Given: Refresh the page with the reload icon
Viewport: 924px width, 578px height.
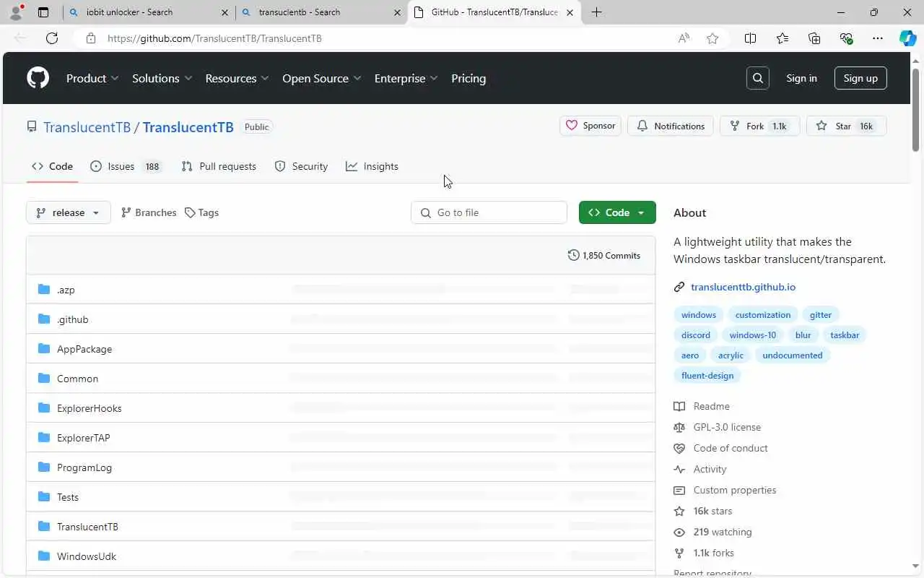Looking at the screenshot, I should point(52,38).
